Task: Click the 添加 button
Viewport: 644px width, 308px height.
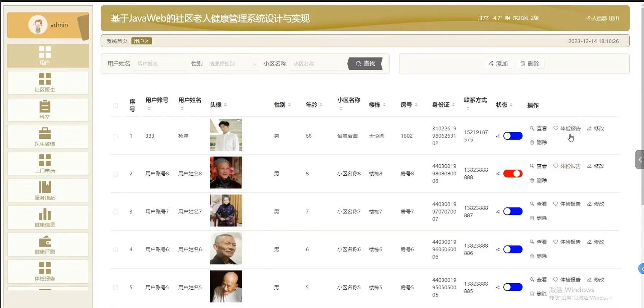Action: [498, 64]
